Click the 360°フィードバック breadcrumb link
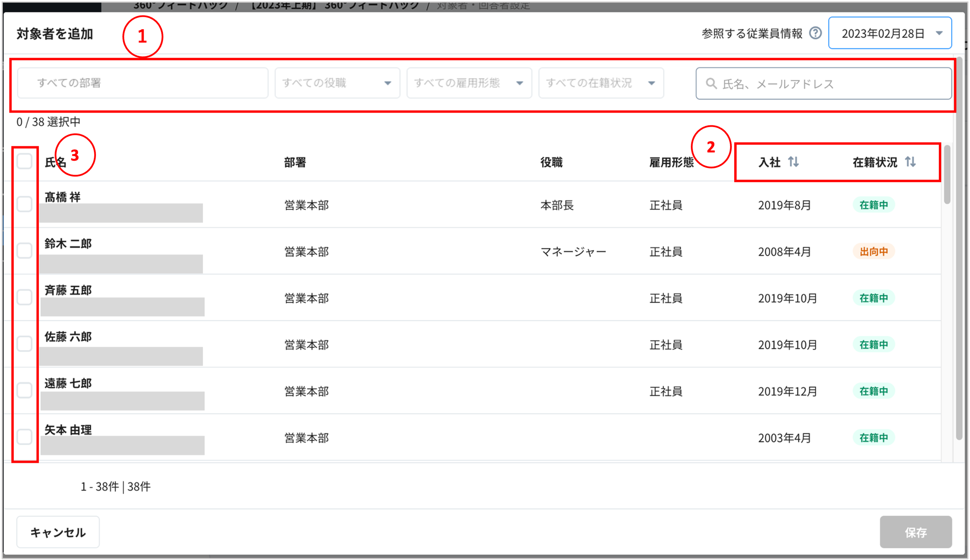The image size is (970, 560). click(181, 5)
